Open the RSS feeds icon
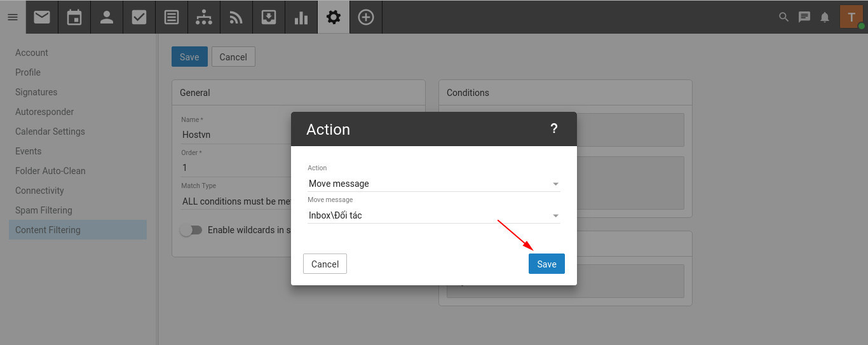The image size is (868, 345). [x=236, y=17]
